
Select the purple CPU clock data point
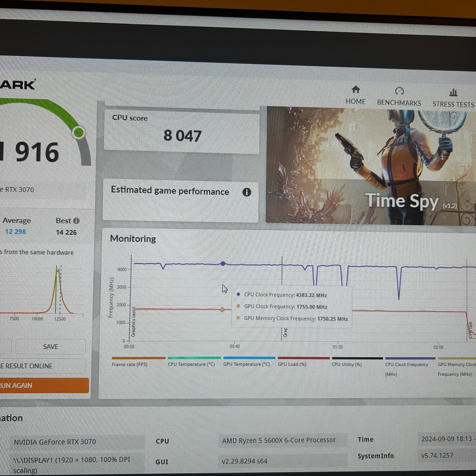point(223,264)
